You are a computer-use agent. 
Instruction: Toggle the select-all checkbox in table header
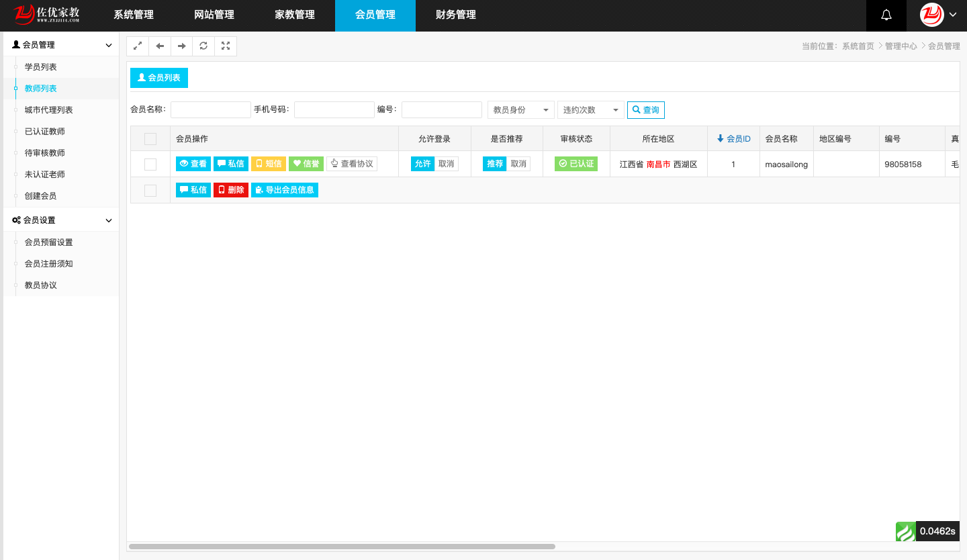coord(150,139)
